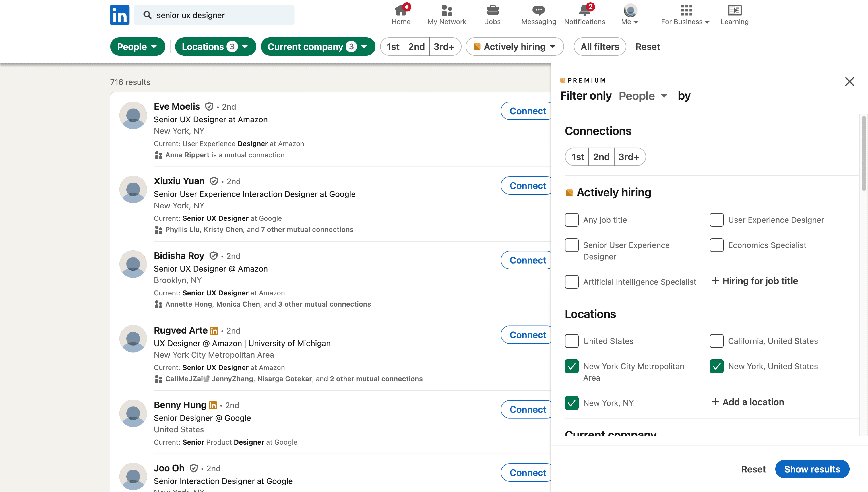Image resolution: width=868 pixels, height=492 pixels.
Task: Click Add a location link
Action: (x=748, y=402)
